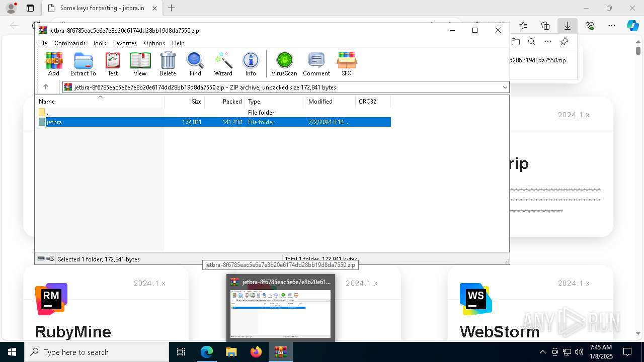The height and width of the screenshot is (362, 644).
Task: Sort list by Packed column
Action: [225, 101]
